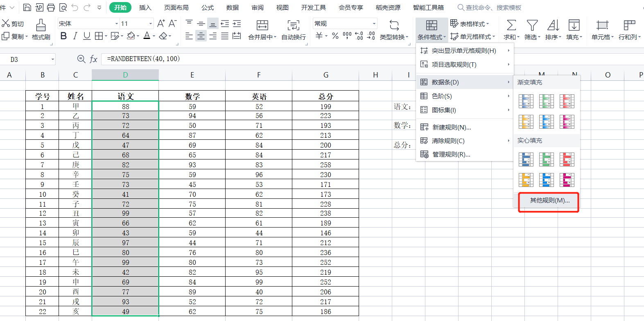Click the Undo arrow

75,7
